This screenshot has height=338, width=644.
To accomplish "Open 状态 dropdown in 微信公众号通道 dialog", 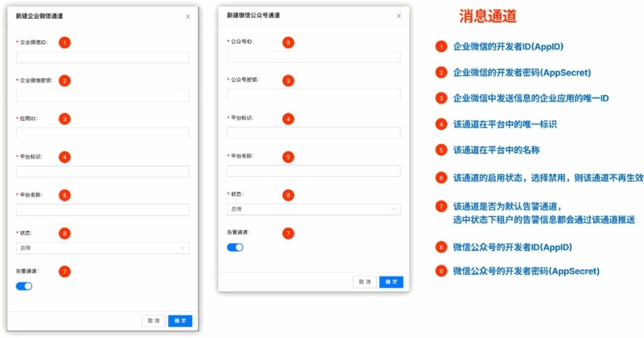I will [x=314, y=209].
